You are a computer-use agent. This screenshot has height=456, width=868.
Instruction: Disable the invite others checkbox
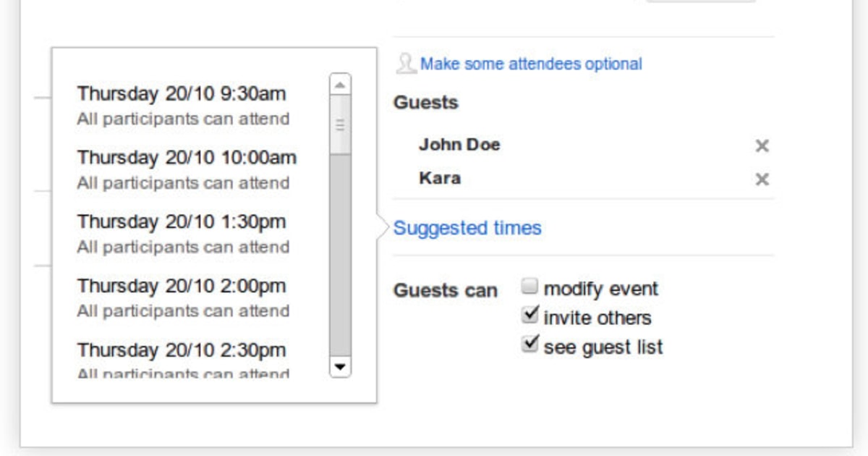click(529, 313)
